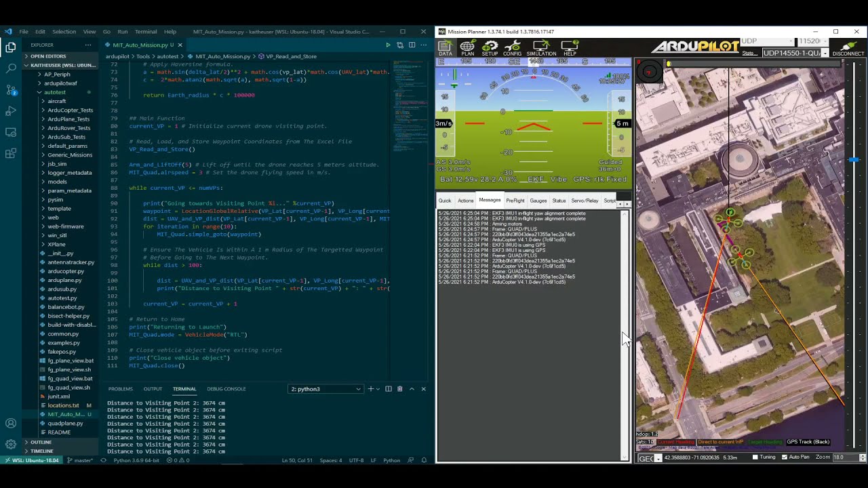This screenshot has width=868, height=488.
Task: Kill terminal with trash icon
Action: click(x=400, y=389)
